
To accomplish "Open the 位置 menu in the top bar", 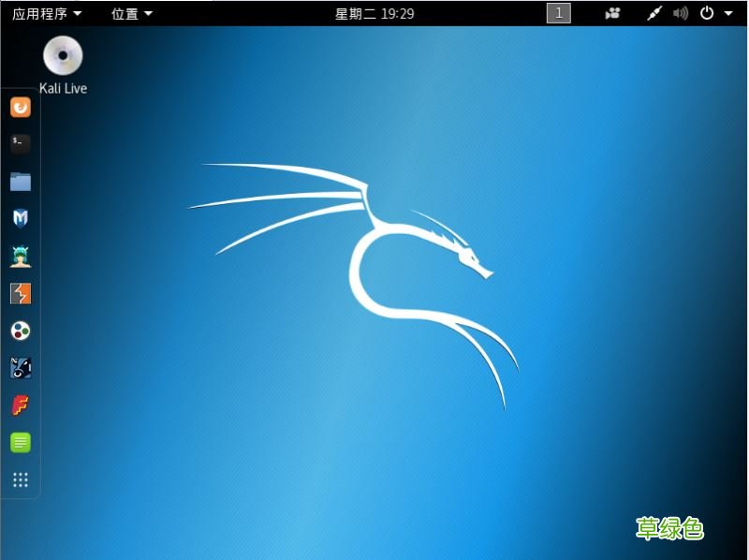I will pyautogui.click(x=126, y=13).
